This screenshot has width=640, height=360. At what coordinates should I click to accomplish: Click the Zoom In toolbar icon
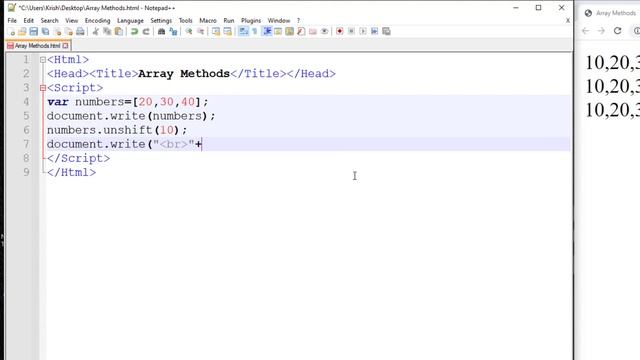[189, 31]
